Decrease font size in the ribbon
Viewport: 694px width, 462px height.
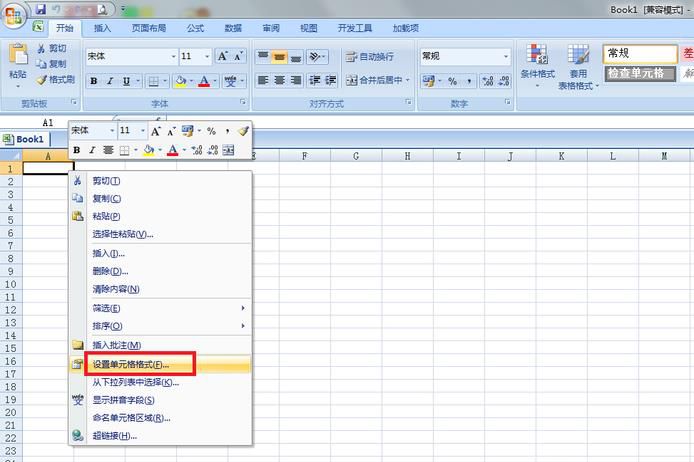pos(238,56)
